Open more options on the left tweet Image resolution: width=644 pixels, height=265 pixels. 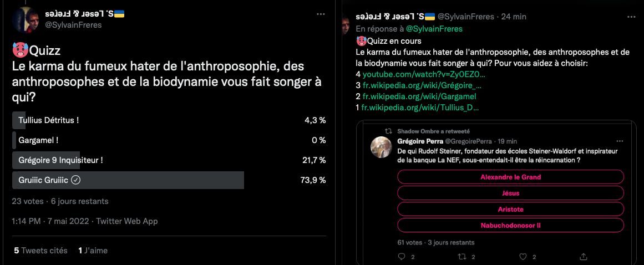pyautogui.click(x=321, y=14)
